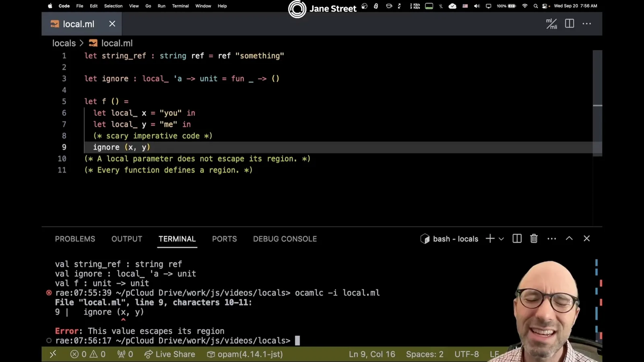Add a new terminal with plus icon
This screenshot has height=362, width=644.
coord(490,239)
